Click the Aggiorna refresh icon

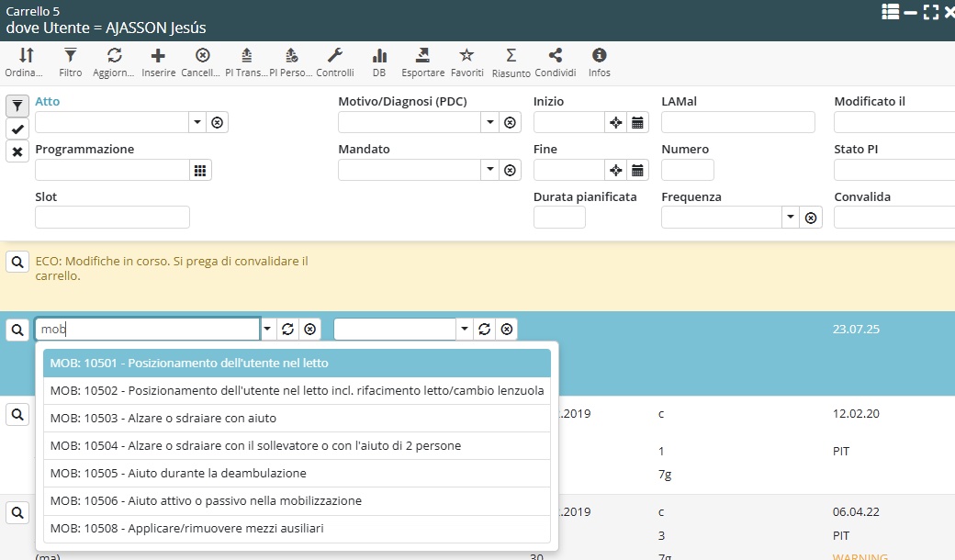tap(114, 56)
